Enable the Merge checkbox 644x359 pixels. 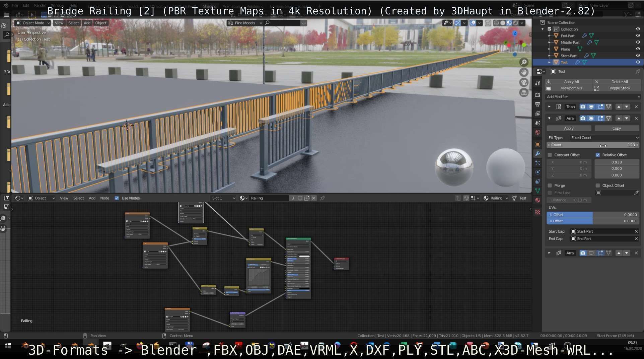[x=550, y=186]
